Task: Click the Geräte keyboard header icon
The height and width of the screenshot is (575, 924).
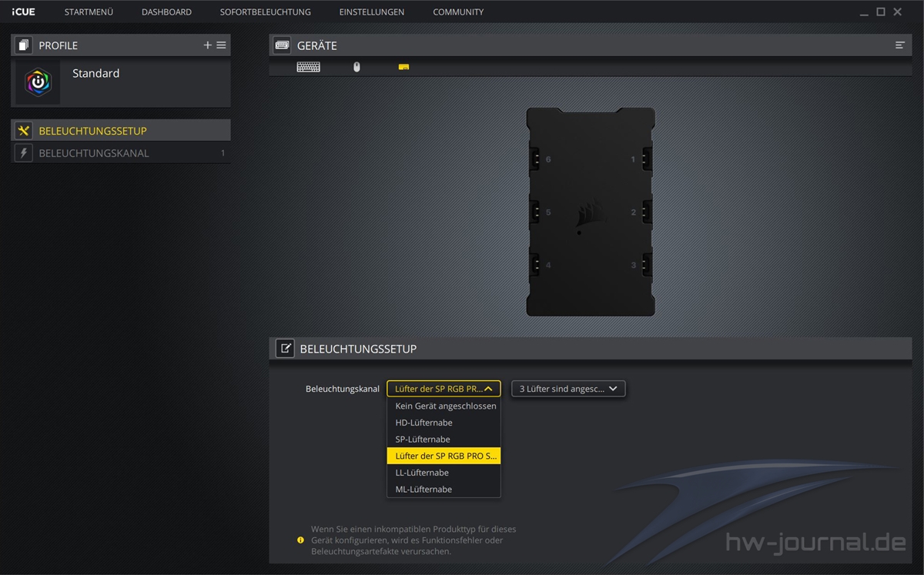Action: pos(282,45)
